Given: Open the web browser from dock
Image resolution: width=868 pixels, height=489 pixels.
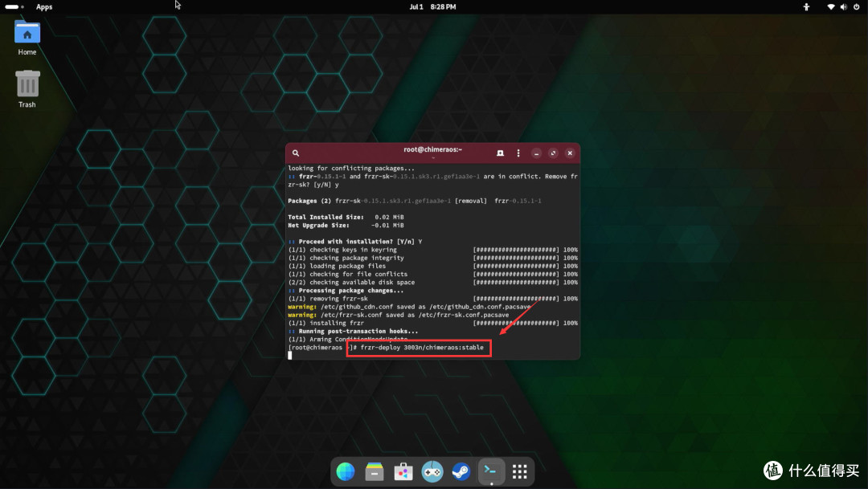Looking at the screenshot, I should (x=346, y=471).
